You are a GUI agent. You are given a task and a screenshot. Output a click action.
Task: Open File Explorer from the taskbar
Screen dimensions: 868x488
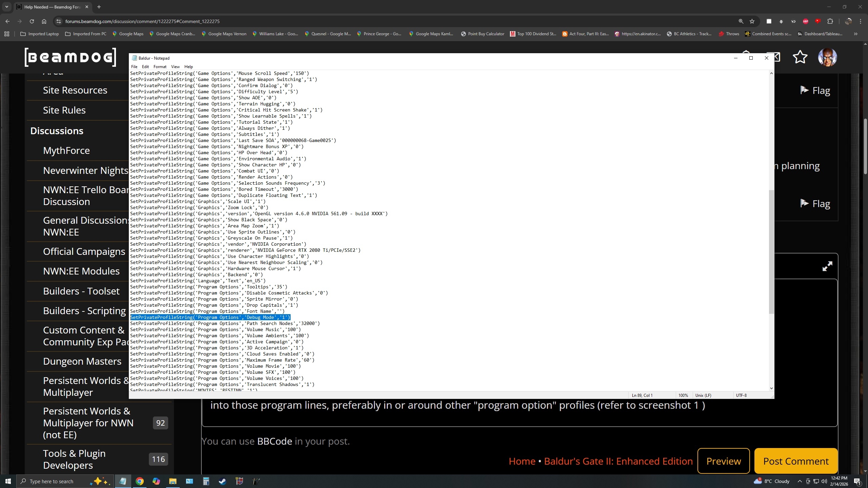(173, 481)
